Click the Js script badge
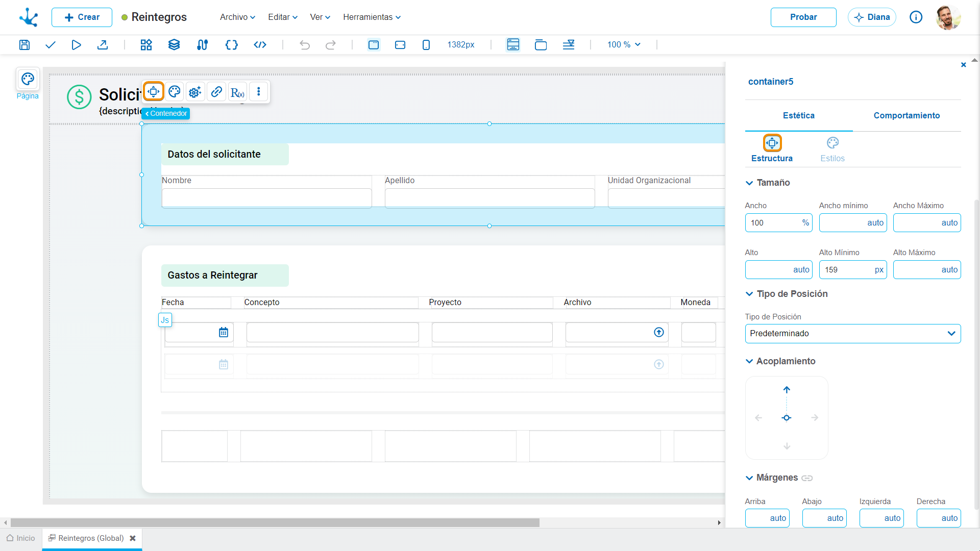 [165, 320]
